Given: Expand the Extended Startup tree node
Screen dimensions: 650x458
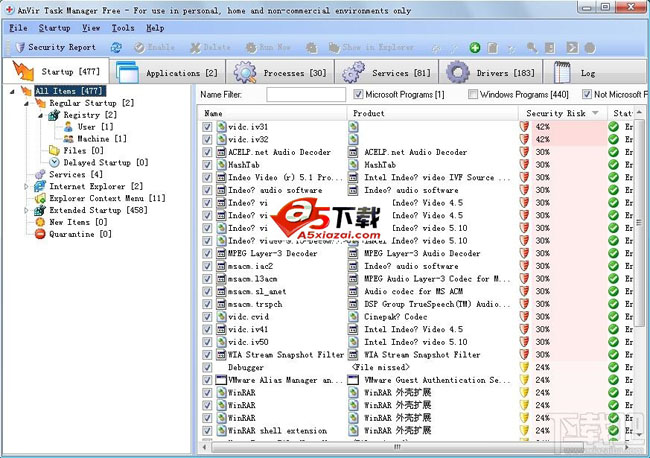Looking at the screenshot, I should coord(26,211).
